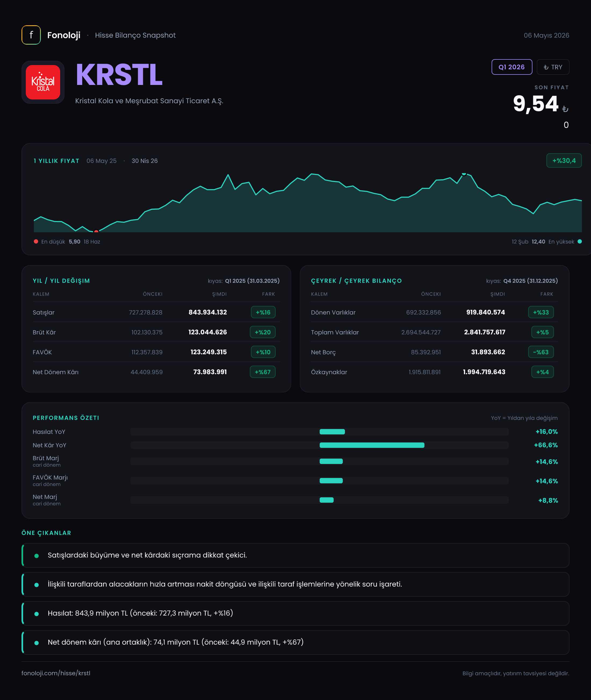The width and height of the screenshot is (591, 700).
Task: Click the '1 YILLIK FIYAT' chart title
Action: click(57, 161)
